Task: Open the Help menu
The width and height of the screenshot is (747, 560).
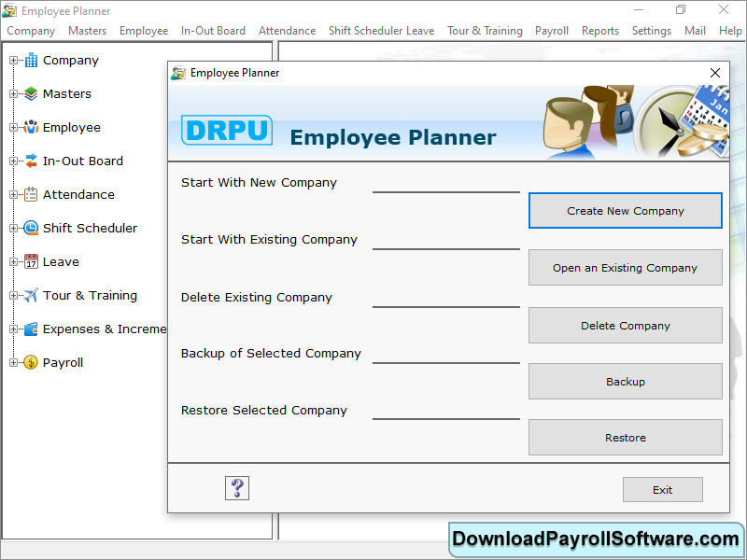Action: click(x=730, y=31)
